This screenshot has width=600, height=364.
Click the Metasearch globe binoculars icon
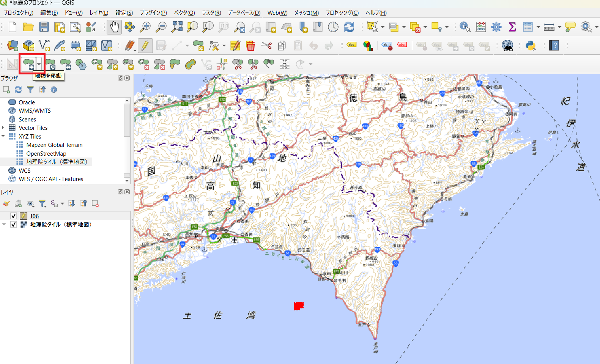pos(507,46)
